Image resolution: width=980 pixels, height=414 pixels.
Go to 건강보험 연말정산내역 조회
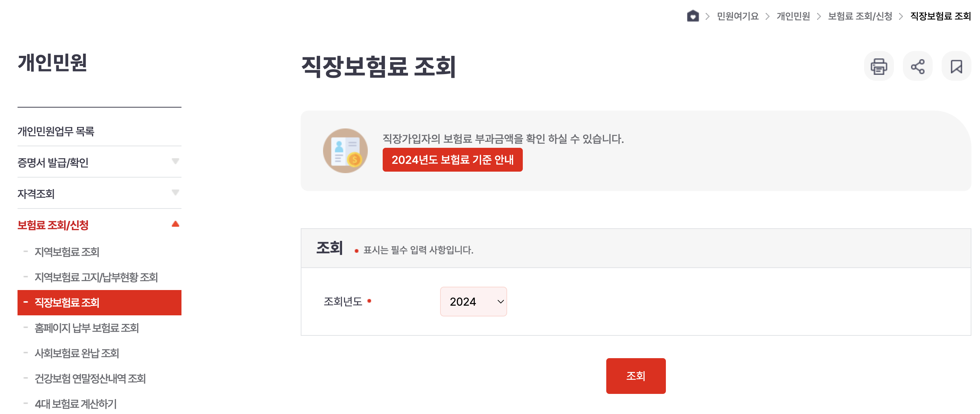point(90,379)
